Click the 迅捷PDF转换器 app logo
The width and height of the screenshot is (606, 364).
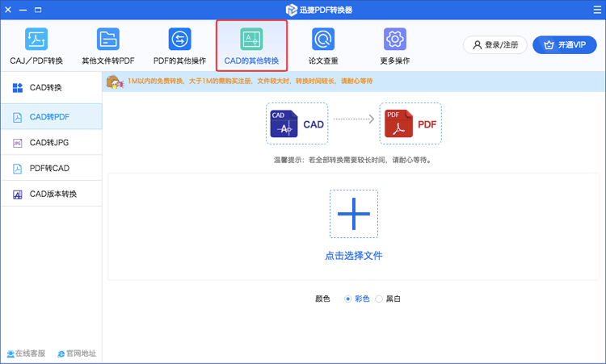tap(292, 10)
